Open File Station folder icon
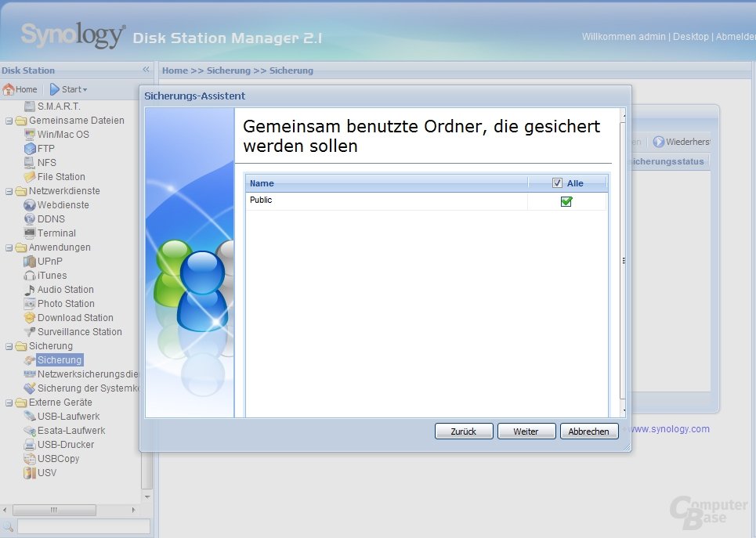The width and height of the screenshot is (756, 538). point(30,176)
